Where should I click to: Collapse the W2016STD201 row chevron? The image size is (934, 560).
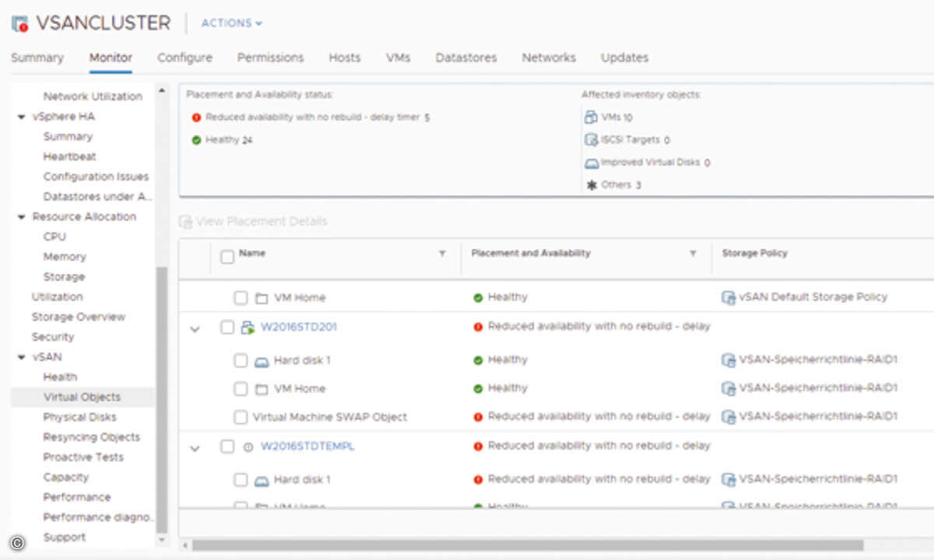tap(195, 329)
